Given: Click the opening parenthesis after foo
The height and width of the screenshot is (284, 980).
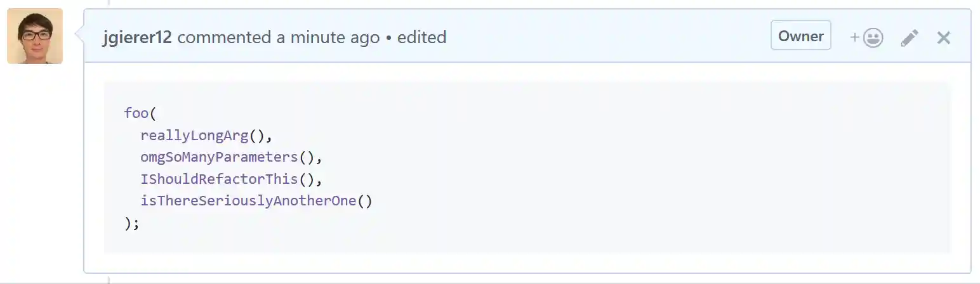Looking at the screenshot, I should click(x=152, y=113).
